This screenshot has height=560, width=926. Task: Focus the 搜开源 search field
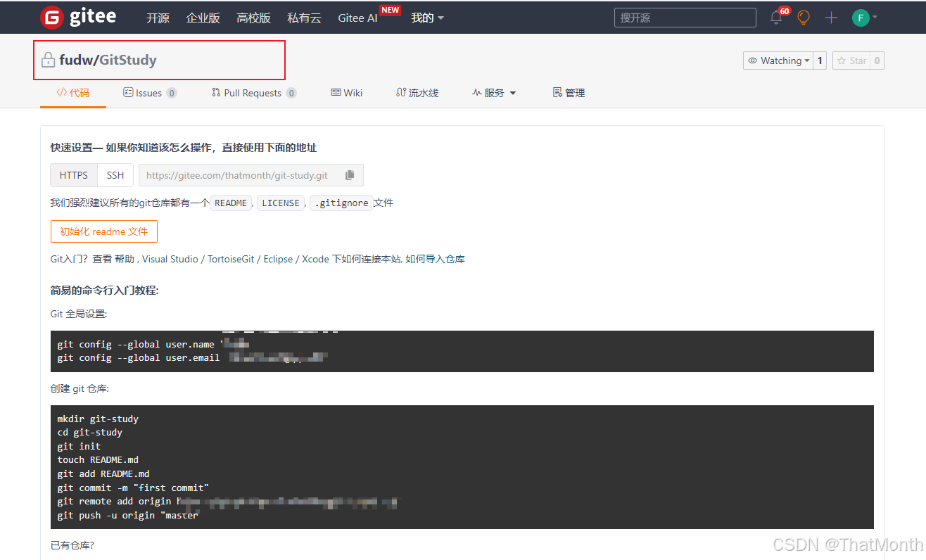point(685,18)
